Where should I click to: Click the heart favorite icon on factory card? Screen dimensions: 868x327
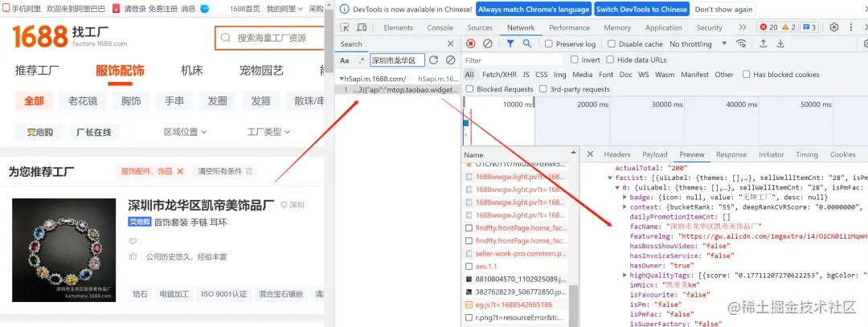click(x=133, y=241)
